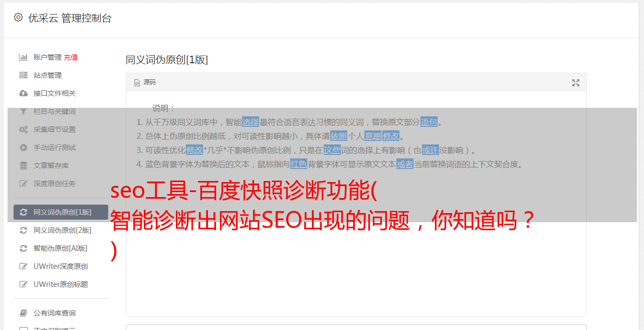Select the 手动运行测试 play icon
Screen dimensions: 644x330
click(x=23, y=147)
